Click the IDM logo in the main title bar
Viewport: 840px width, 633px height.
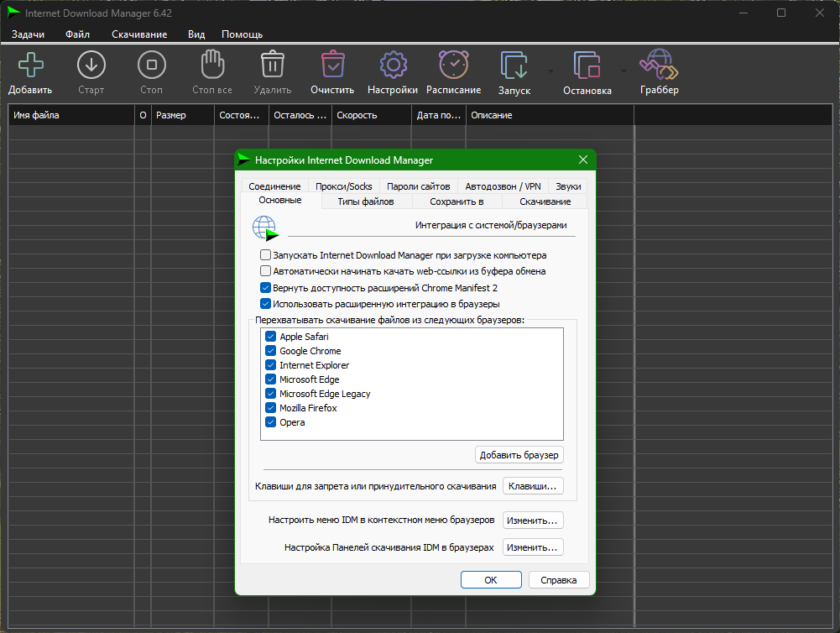[14, 13]
